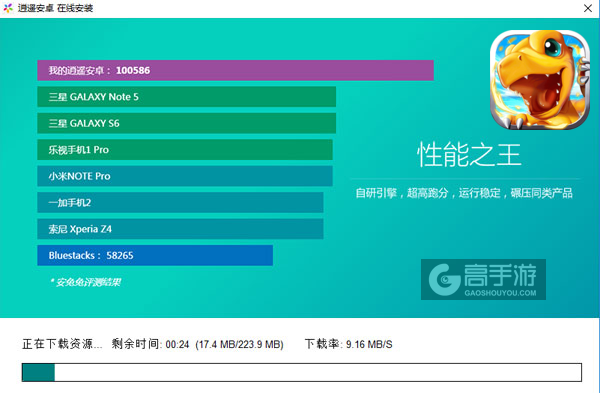The image size is (600, 393).
Task: Select the 一加手机2 bar
Action: click(x=180, y=202)
